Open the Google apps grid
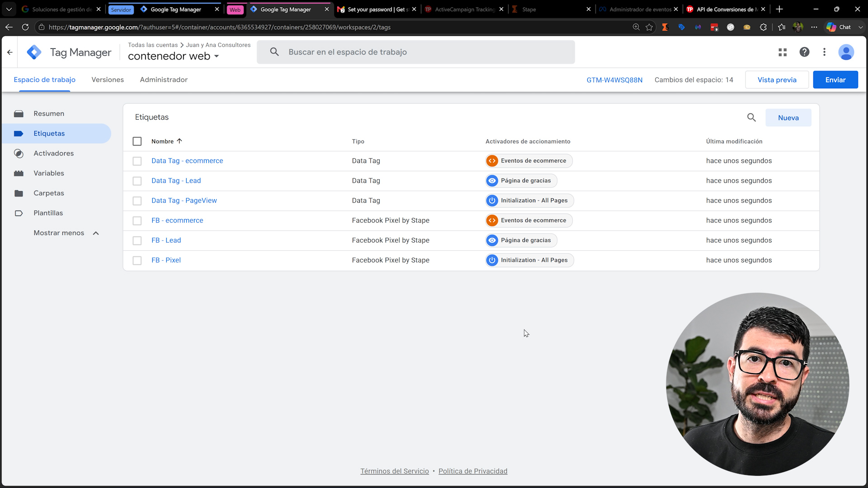 tap(783, 52)
